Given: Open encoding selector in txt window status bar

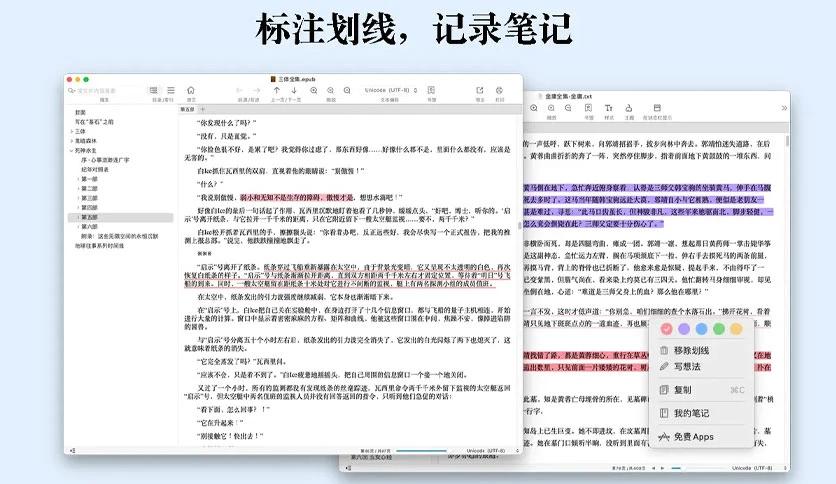Looking at the screenshot, I should pos(759,468).
